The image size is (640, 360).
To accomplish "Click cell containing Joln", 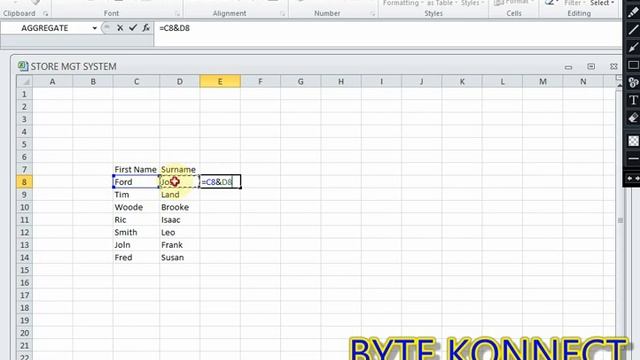I will coord(136,245).
